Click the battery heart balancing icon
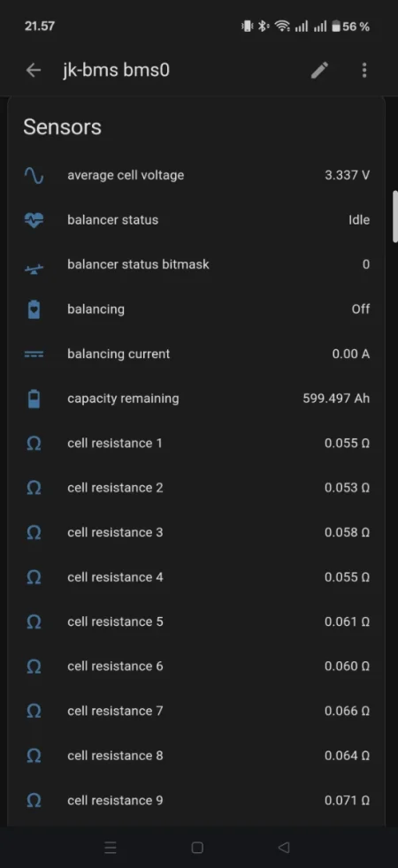This screenshot has width=398, height=868. tap(34, 309)
